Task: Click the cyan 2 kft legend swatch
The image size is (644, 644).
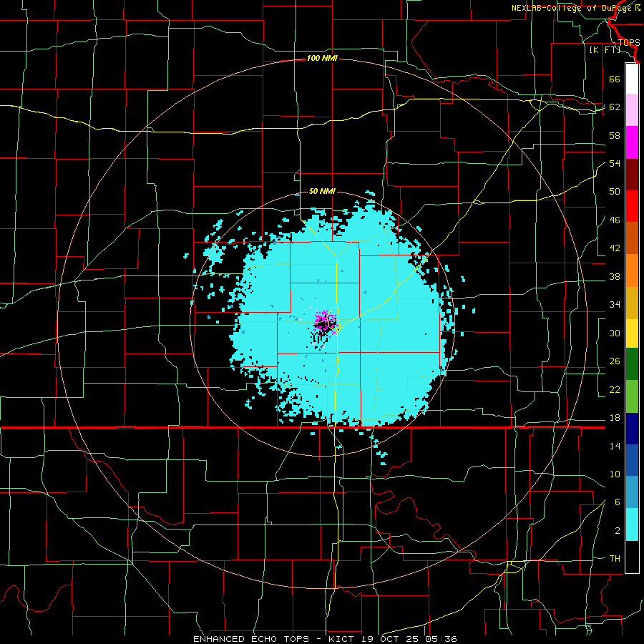Action: pyautogui.click(x=632, y=525)
